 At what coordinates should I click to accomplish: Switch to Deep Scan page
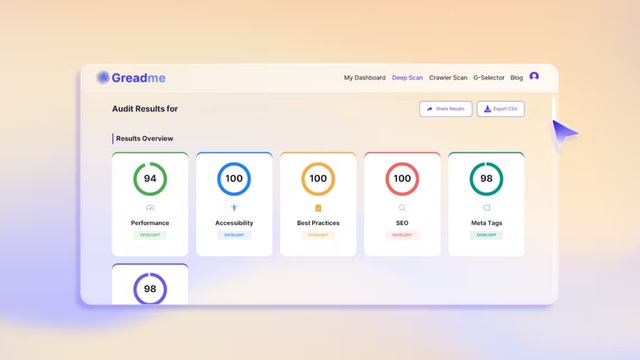[x=407, y=78]
